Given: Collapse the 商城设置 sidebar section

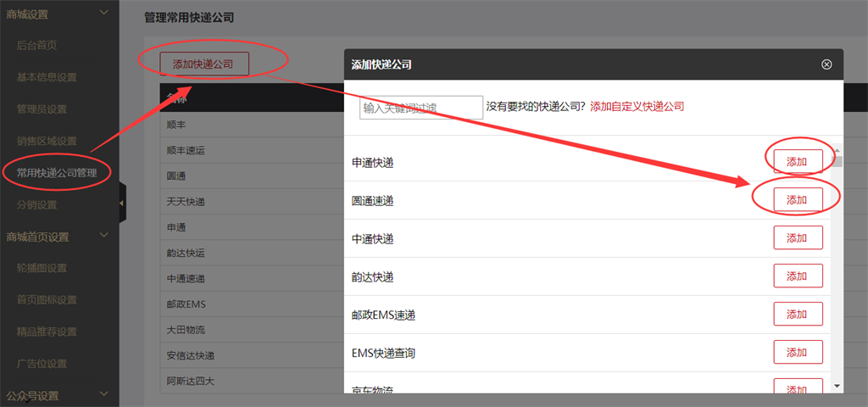Looking at the screenshot, I should point(103,12).
